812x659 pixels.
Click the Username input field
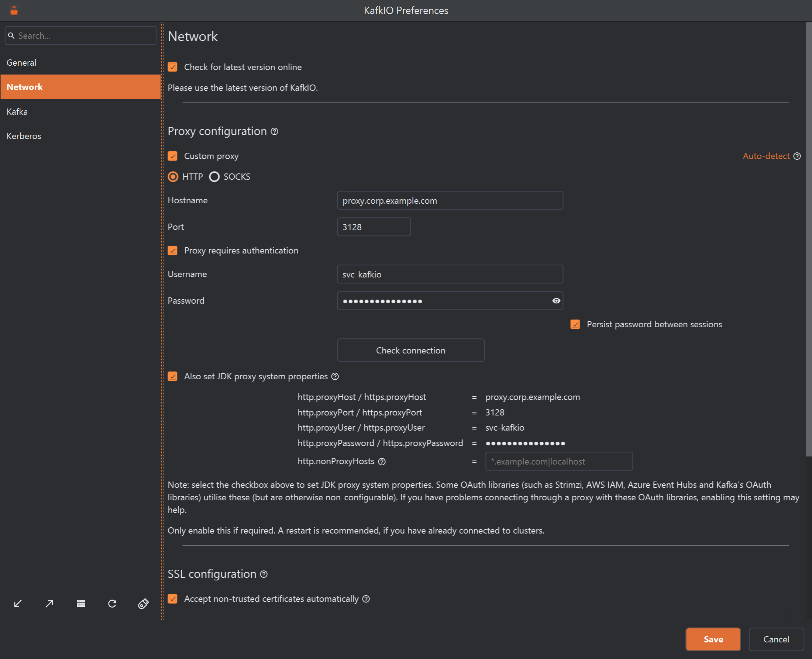pyautogui.click(x=450, y=274)
